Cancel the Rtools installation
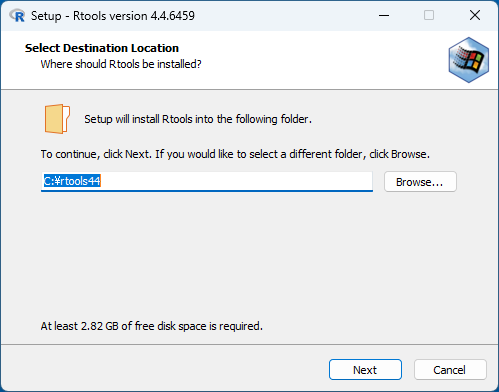This screenshot has height=392, width=499. click(450, 370)
